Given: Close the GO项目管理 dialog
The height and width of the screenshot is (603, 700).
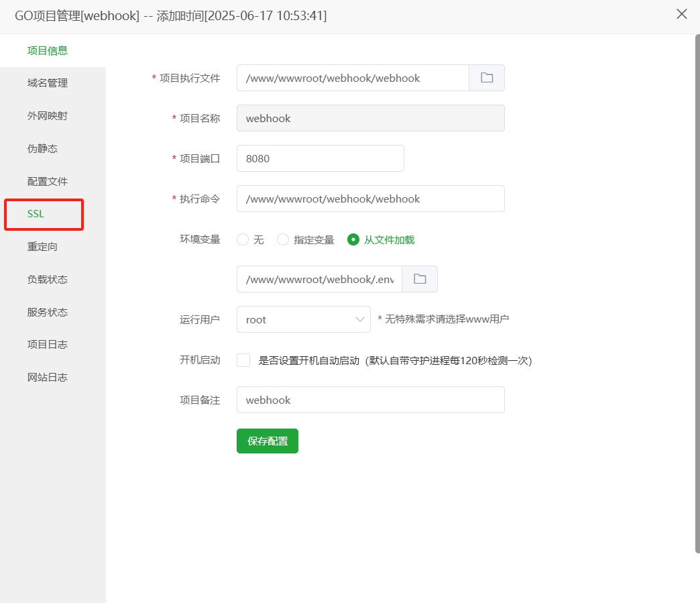Looking at the screenshot, I should point(681,13).
